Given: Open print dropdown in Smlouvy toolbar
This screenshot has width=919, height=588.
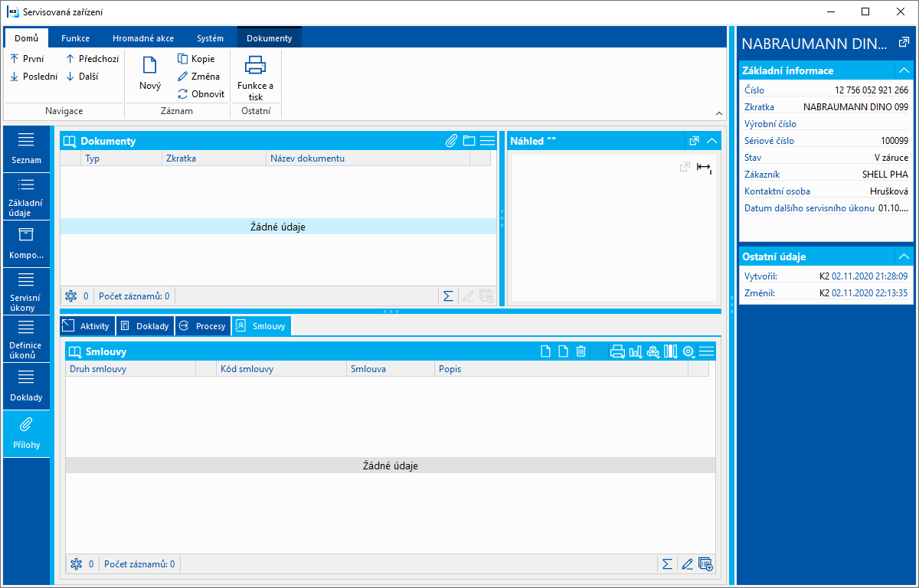Looking at the screenshot, I should [x=617, y=351].
